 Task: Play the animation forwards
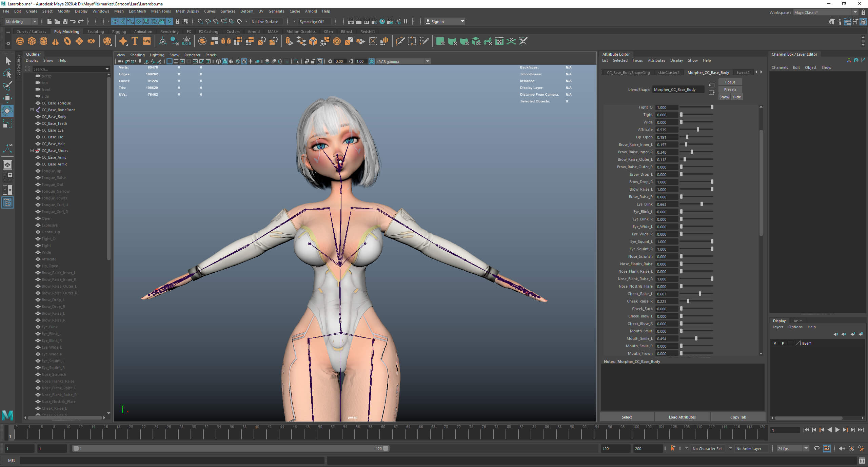tap(837, 430)
